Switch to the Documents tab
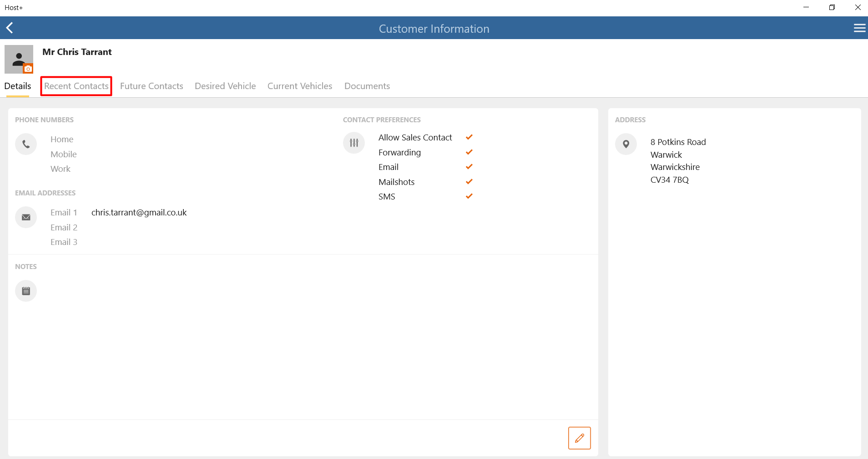 367,86
